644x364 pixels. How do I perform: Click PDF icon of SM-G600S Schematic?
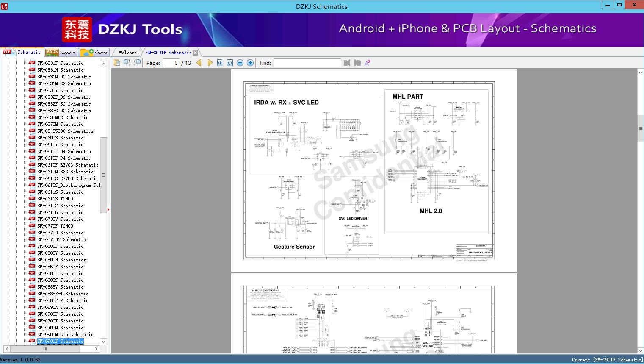point(32,137)
